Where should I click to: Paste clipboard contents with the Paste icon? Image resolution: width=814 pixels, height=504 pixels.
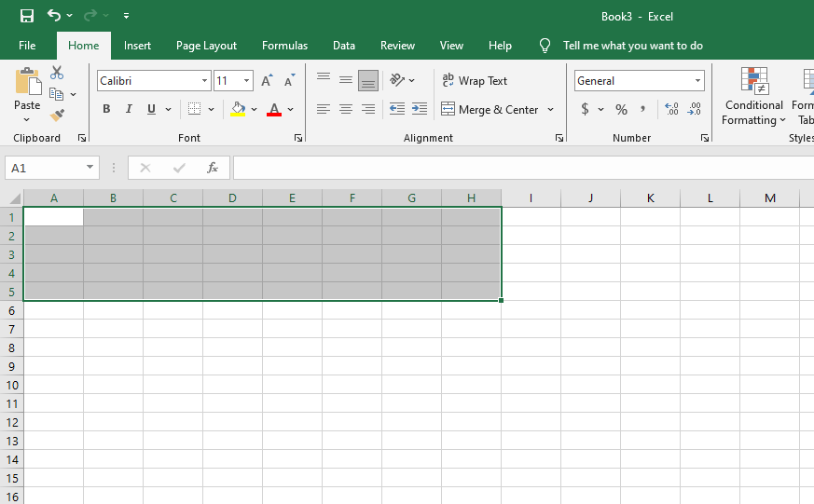(x=28, y=81)
